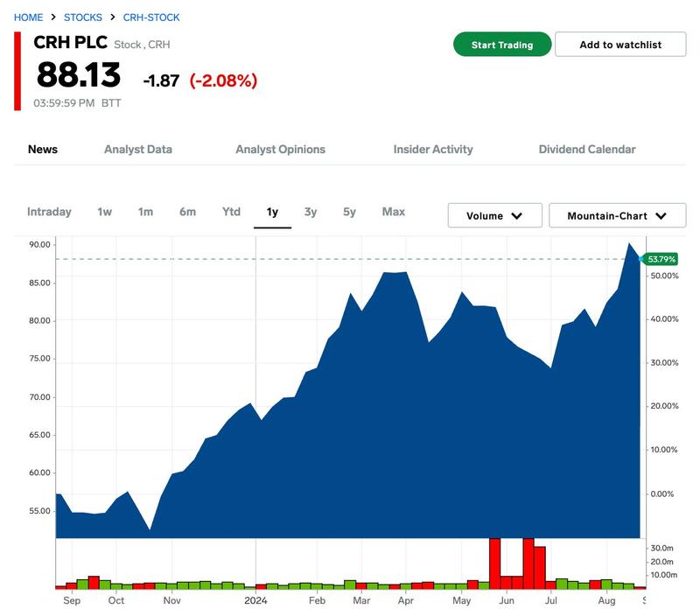The image size is (700, 616).
Task: Select the 3y chart range
Action: click(311, 212)
